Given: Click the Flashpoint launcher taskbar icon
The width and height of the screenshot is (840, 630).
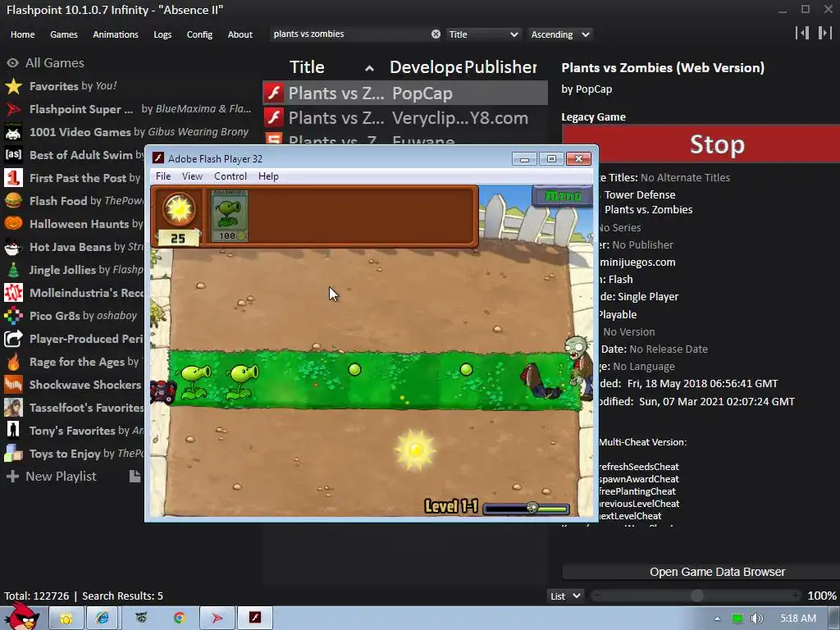Looking at the screenshot, I should point(217,619).
